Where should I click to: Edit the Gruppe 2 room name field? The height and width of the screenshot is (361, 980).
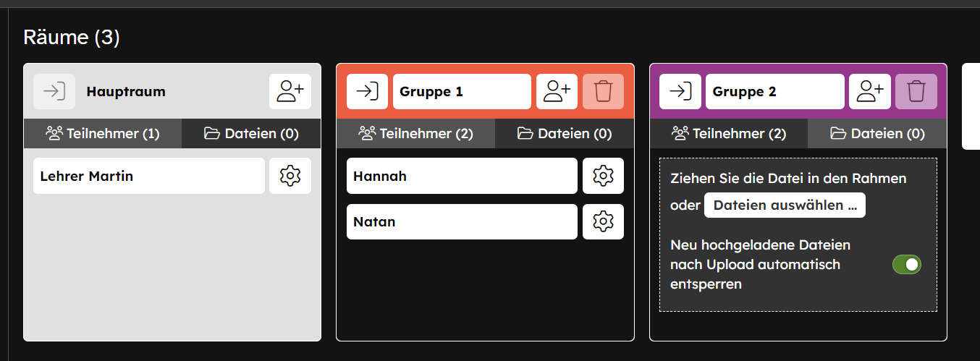(x=774, y=92)
